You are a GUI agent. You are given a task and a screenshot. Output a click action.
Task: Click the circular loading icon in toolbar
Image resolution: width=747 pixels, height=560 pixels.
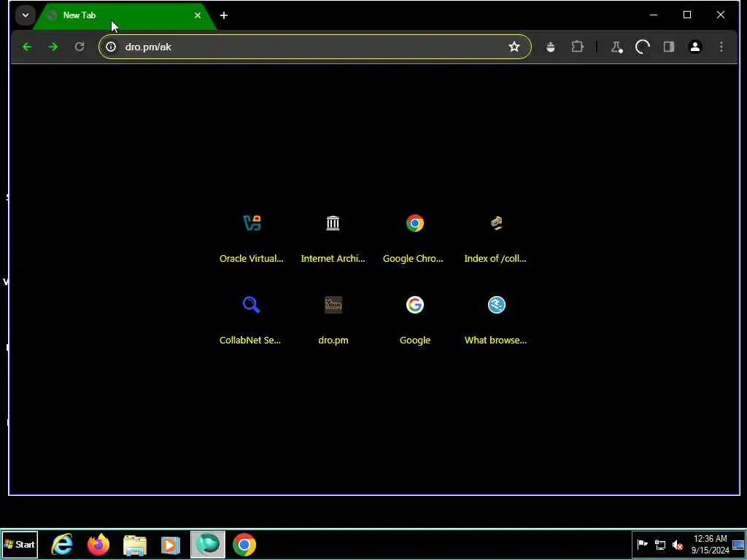click(643, 47)
